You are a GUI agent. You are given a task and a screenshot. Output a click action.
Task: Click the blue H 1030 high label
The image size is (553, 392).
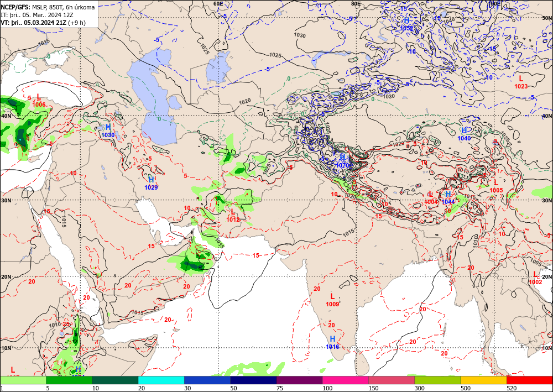click(x=108, y=131)
